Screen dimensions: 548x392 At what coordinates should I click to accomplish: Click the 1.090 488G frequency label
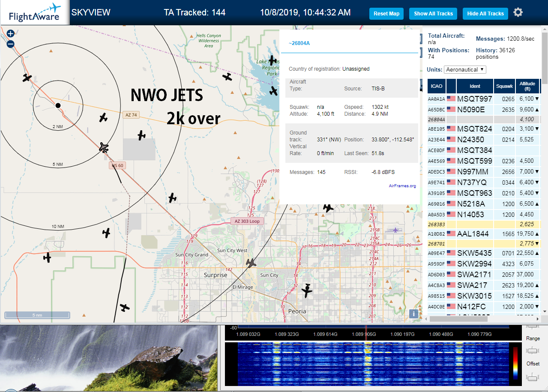coord(440,334)
